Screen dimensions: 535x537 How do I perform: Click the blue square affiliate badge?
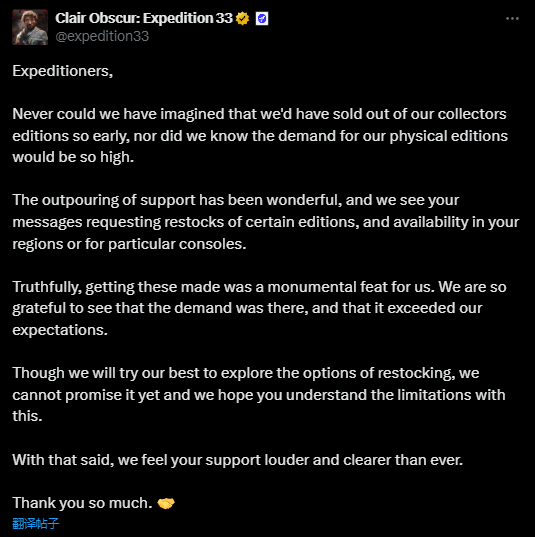click(x=262, y=18)
